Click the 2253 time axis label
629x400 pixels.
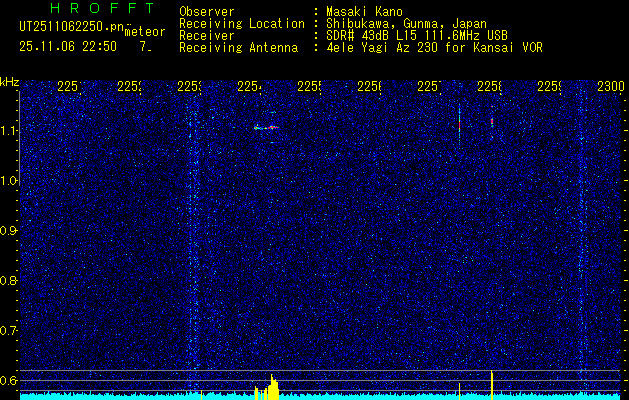189,86
